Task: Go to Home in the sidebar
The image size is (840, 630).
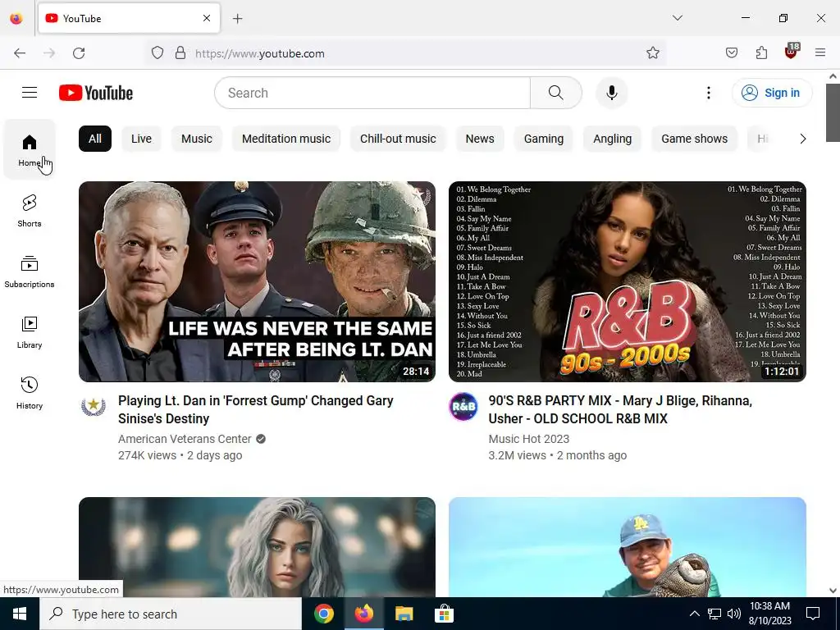Action: tap(30, 149)
